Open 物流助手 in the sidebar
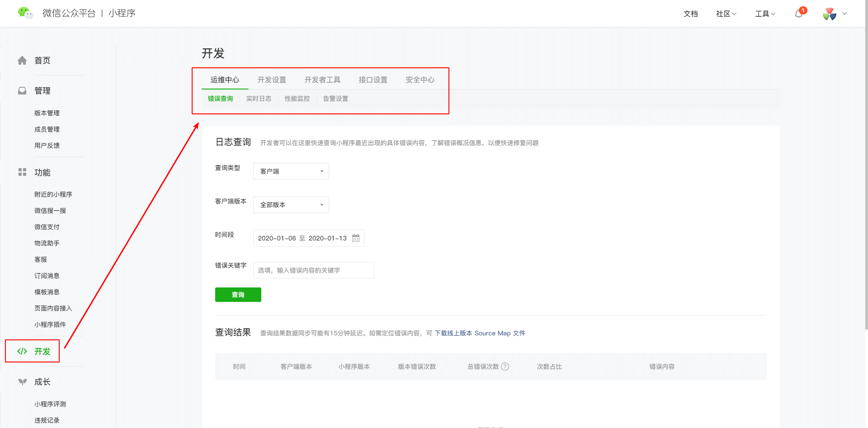This screenshot has width=868, height=428. [x=47, y=243]
